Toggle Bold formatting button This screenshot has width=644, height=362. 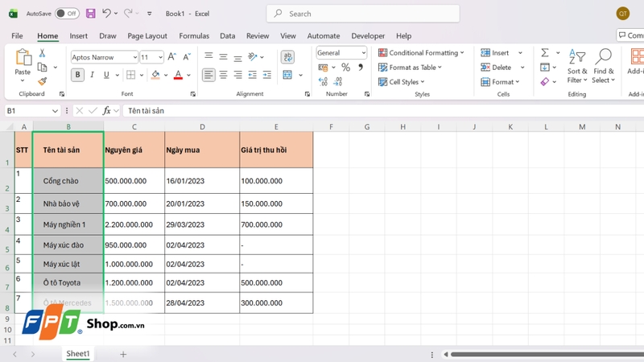pyautogui.click(x=77, y=75)
